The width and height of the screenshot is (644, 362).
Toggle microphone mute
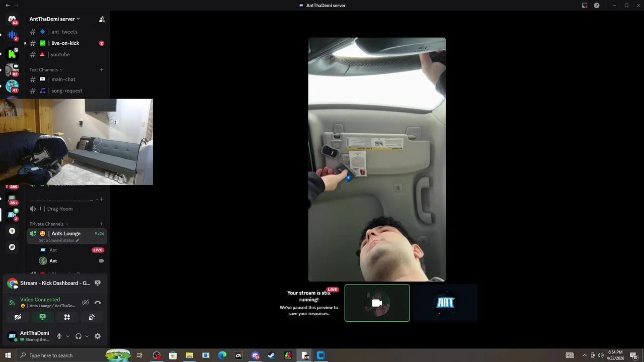59,336
